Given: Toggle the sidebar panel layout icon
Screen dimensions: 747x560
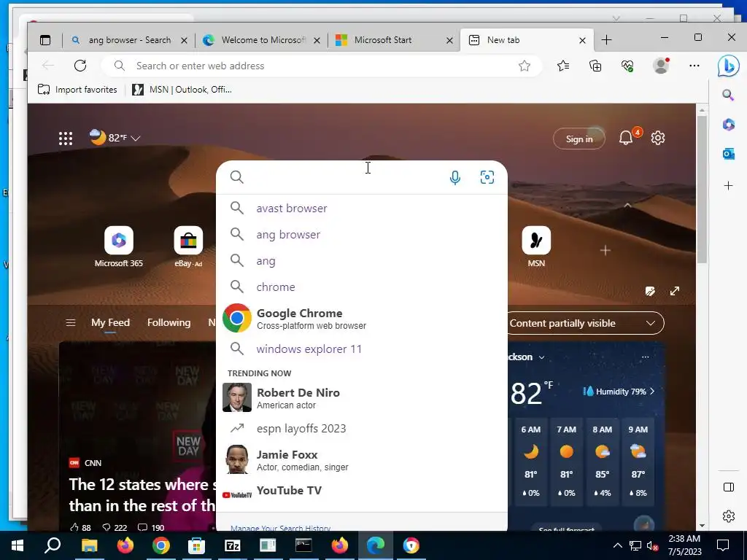Looking at the screenshot, I should [x=729, y=487].
